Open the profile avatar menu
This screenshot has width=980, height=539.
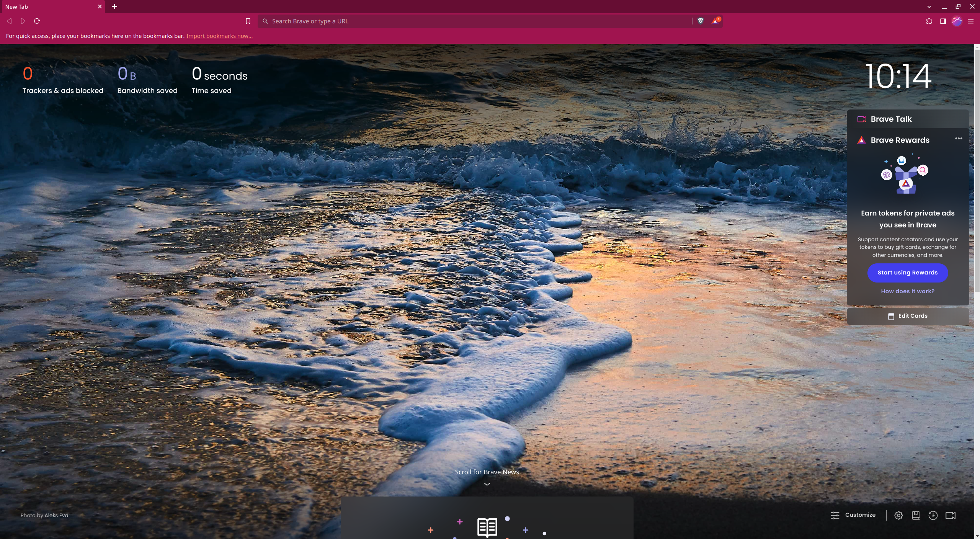[957, 21]
